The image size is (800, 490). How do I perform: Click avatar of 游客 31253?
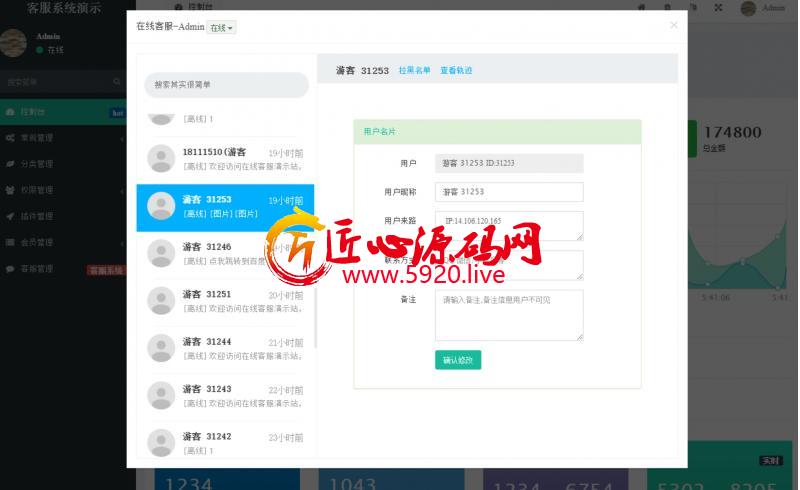(161, 206)
